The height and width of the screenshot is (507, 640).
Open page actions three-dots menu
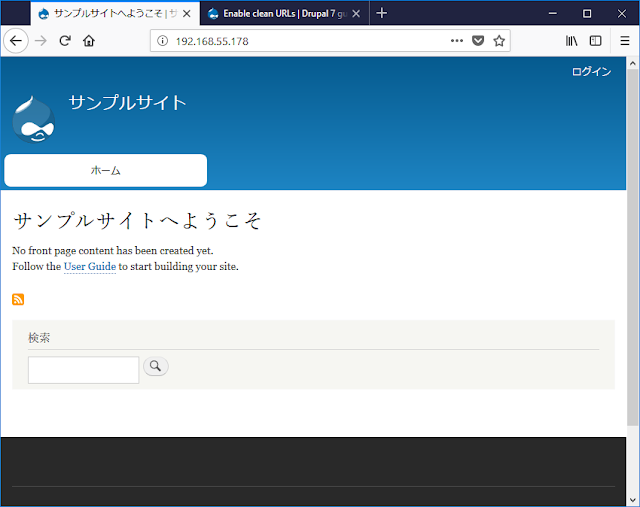(457, 41)
